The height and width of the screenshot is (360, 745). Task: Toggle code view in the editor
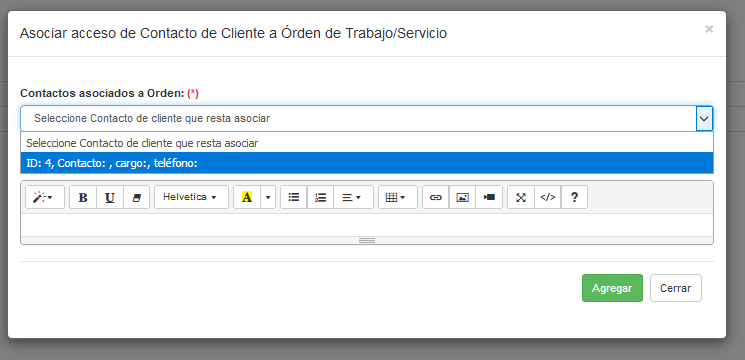548,197
